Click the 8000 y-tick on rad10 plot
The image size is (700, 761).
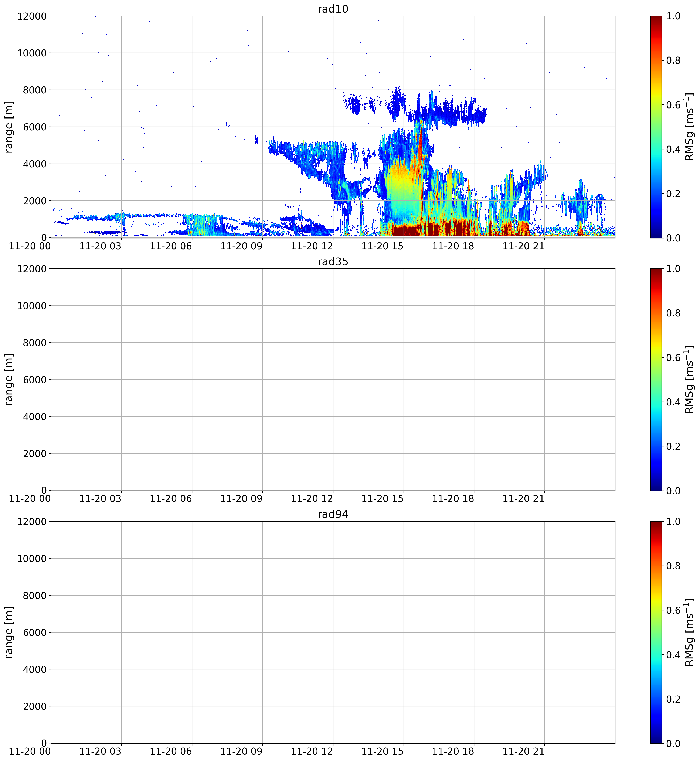(34, 90)
